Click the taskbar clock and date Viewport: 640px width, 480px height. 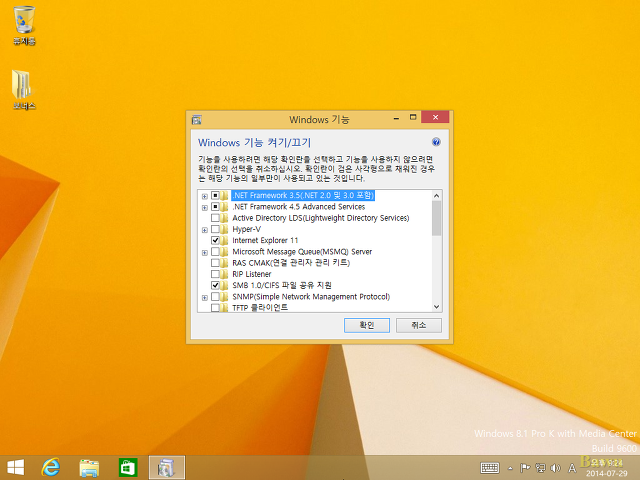607,468
